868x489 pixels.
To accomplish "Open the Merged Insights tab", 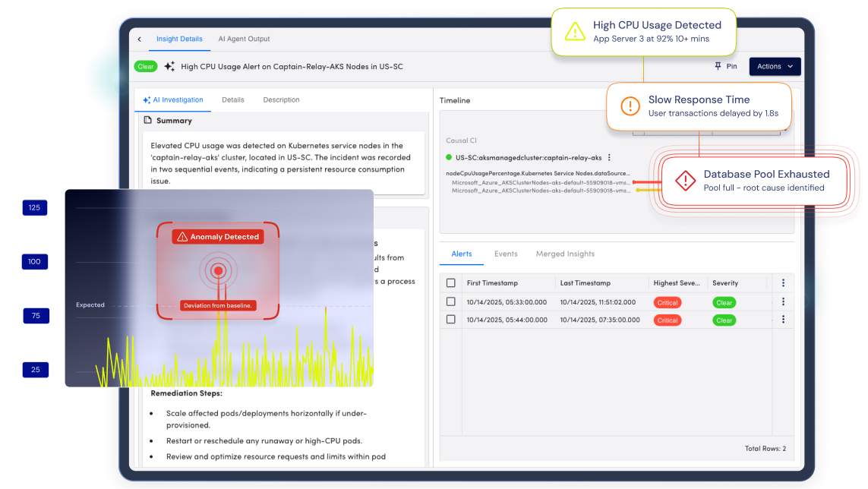I will click(x=565, y=254).
